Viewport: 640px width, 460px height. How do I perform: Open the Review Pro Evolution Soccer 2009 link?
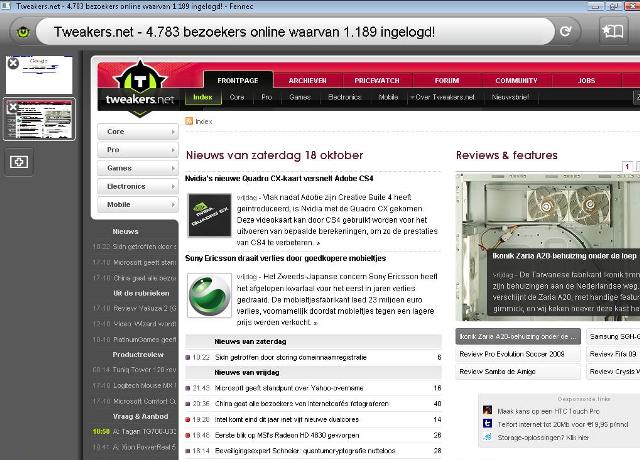512,354
